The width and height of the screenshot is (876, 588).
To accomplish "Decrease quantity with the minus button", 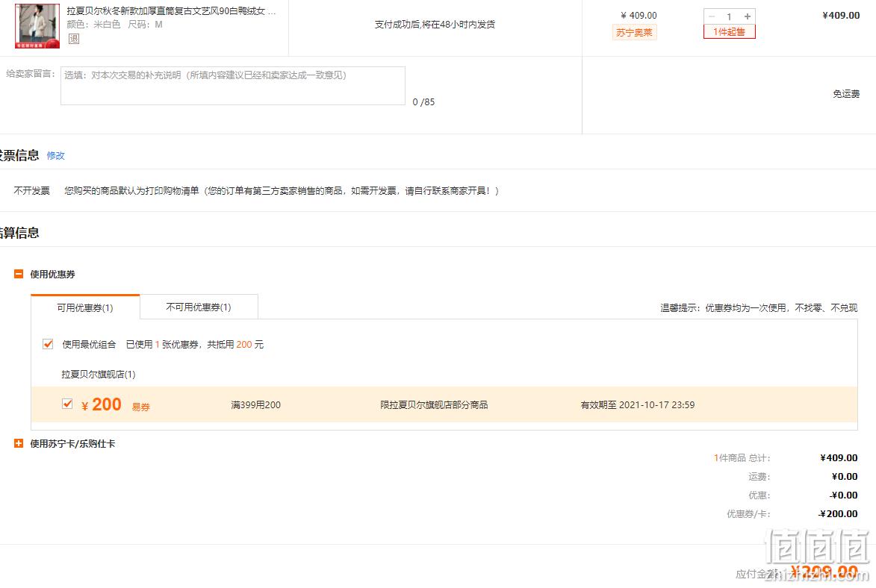I will (712, 16).
